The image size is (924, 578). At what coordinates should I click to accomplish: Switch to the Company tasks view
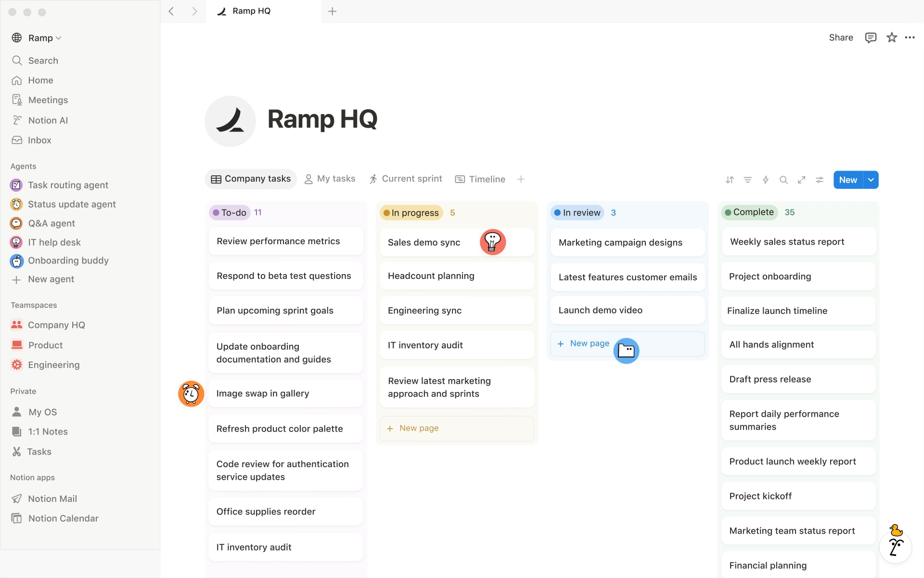pos(251,179)
